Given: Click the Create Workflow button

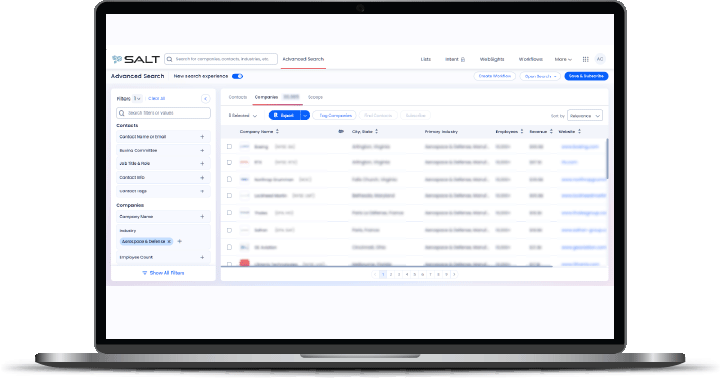Looking at the screenshot, I should [495, 76].
